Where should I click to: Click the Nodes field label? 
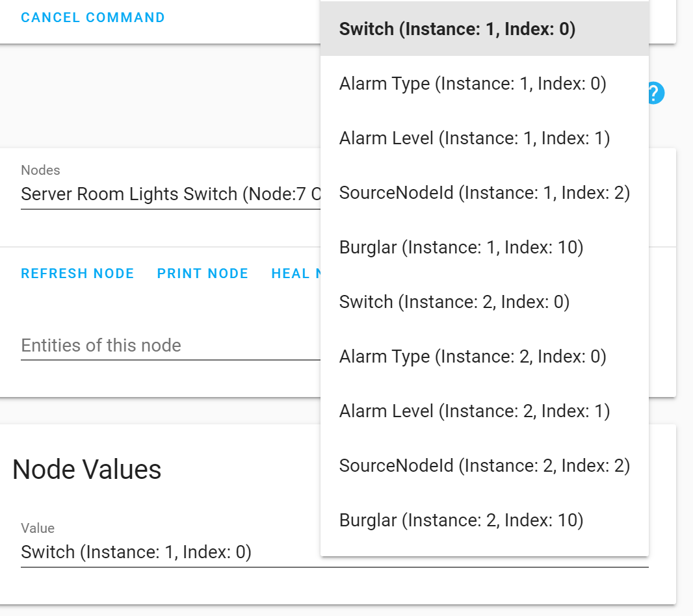pos(40,170)
